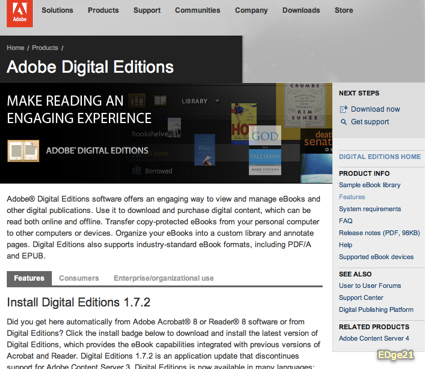
Task: Open the Downloads menu
Action: 301,10
